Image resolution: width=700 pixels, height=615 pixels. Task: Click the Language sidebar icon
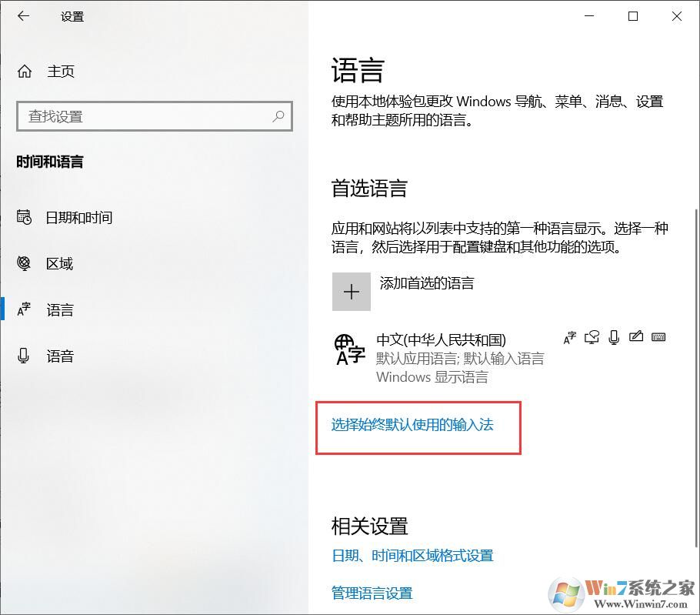click(24, 310)
